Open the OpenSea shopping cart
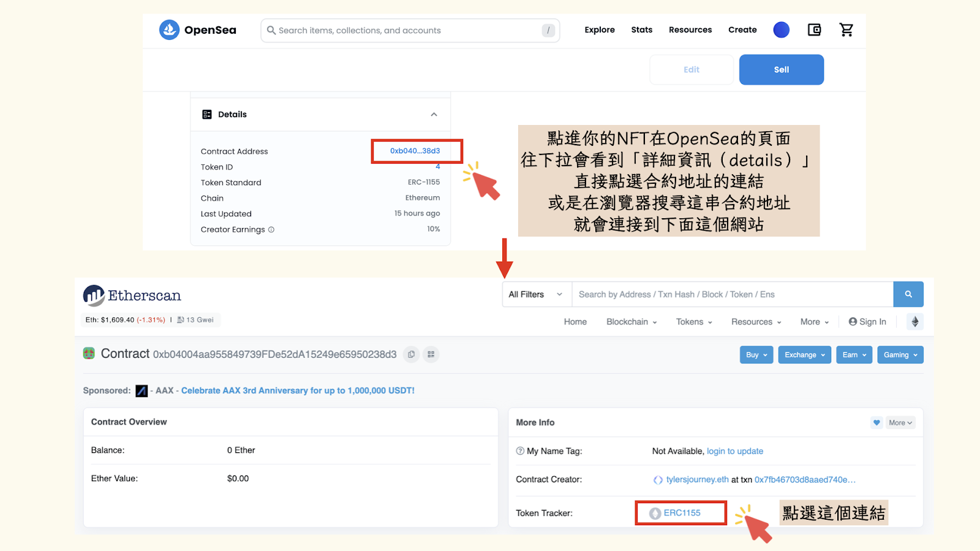The height and width of the screenshot is (551, 980). pos(846,29)
